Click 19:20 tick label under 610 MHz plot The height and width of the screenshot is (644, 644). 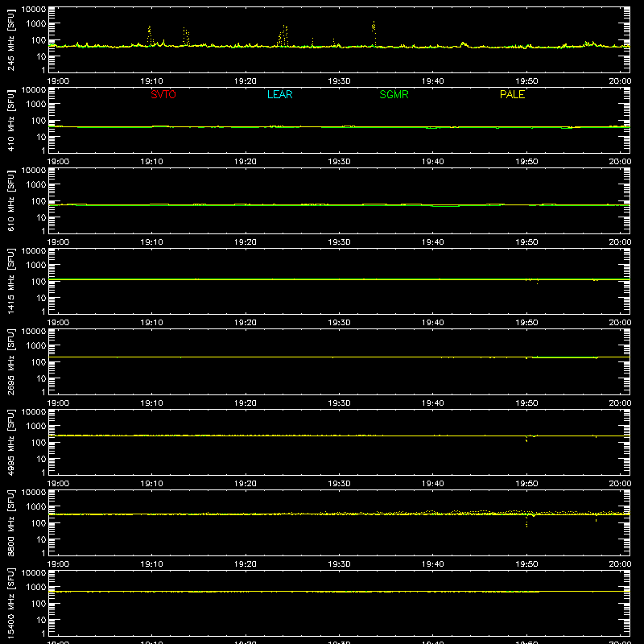coord(246,242)
